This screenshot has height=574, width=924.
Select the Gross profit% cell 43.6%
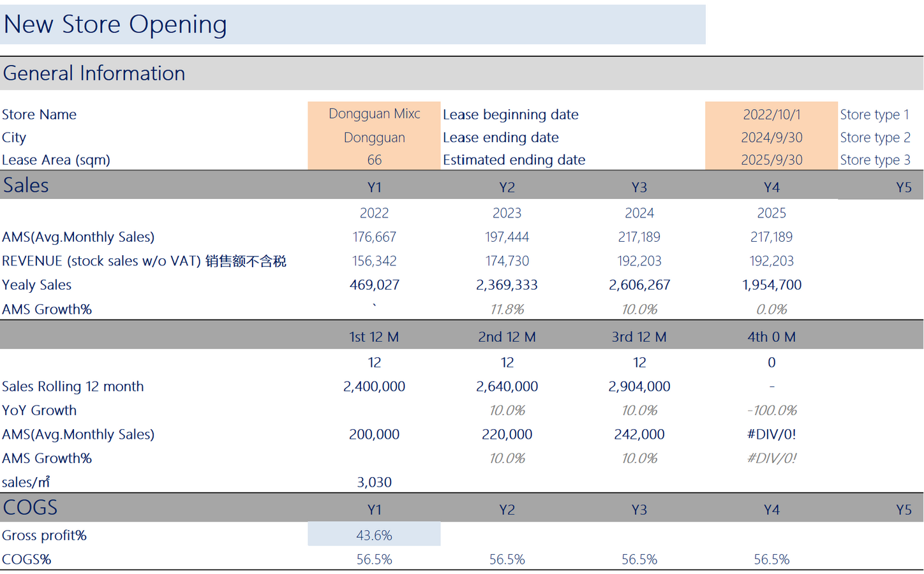click(374, 535)
